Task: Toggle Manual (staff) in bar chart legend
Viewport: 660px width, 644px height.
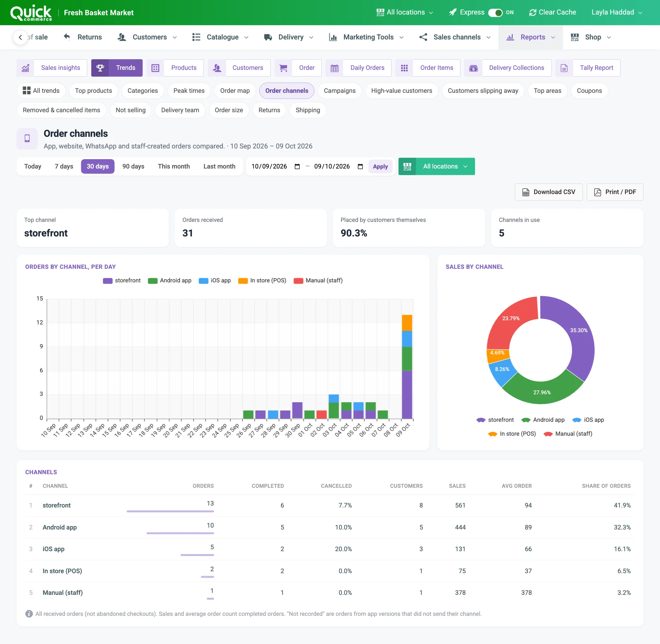Action: tap(318, 280)
